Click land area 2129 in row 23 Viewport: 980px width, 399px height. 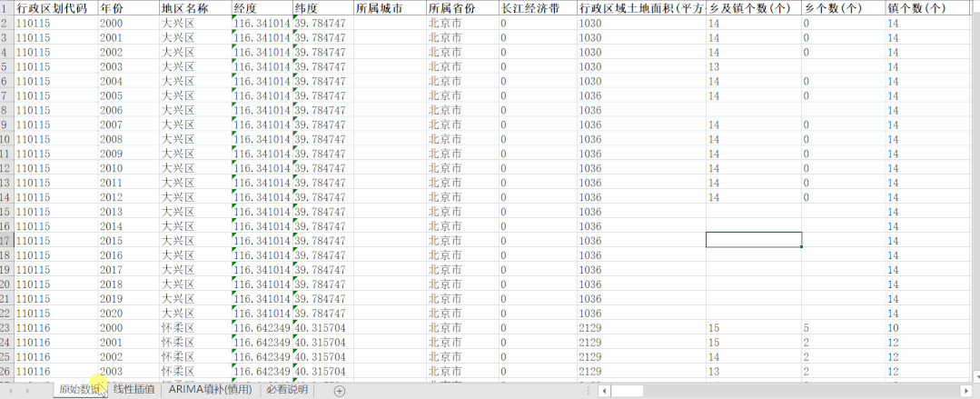(642, 327)
